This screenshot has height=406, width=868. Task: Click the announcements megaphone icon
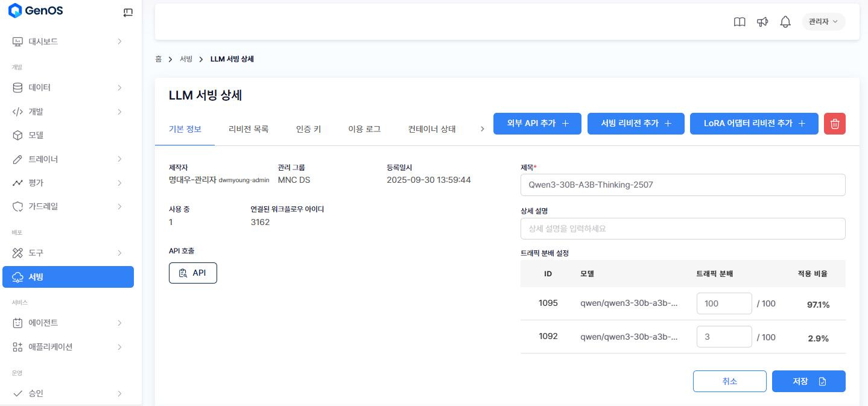point(762,22)
